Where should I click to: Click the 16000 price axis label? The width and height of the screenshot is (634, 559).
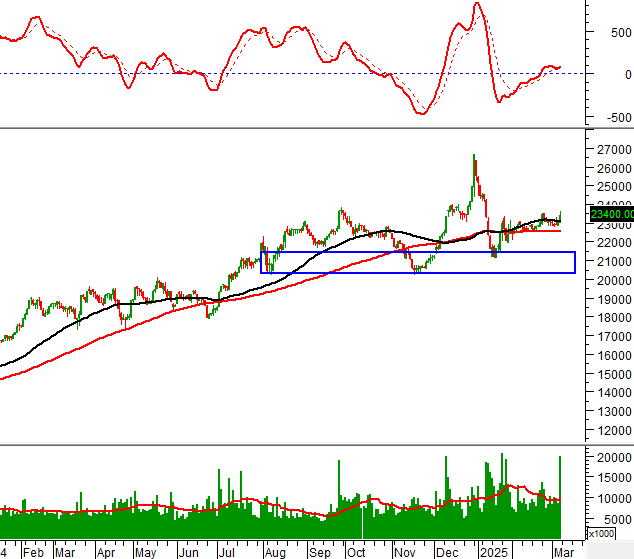[x=614, y=355]
